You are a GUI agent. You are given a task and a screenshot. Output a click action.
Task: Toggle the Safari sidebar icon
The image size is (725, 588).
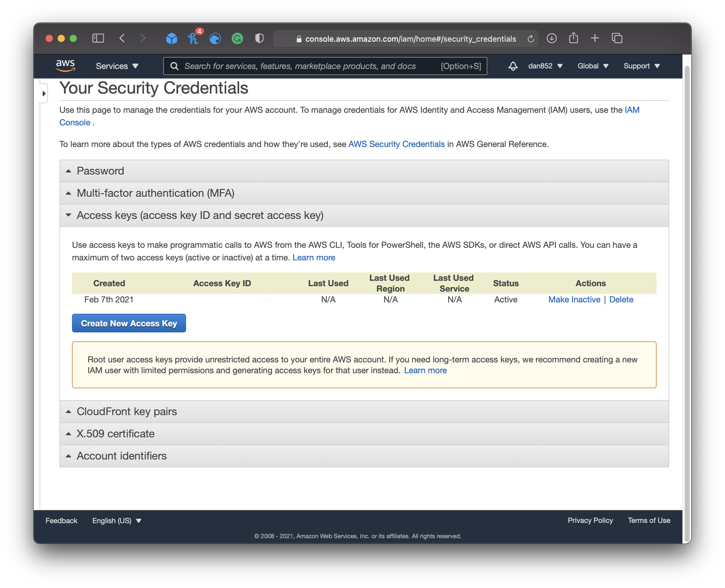click(x=98, y=38)
